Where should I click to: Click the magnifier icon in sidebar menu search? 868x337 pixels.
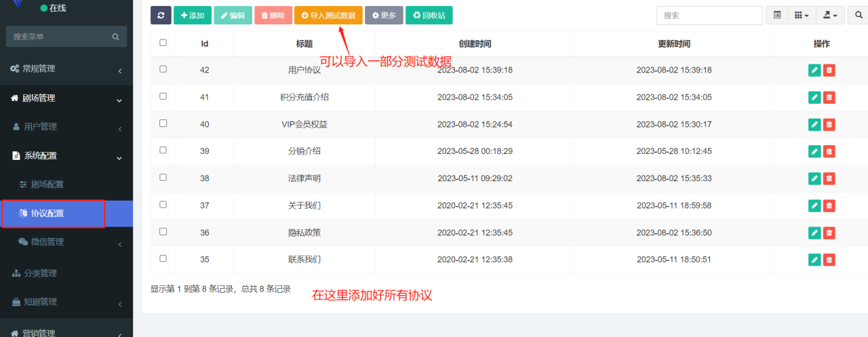(x=116, y=37)
